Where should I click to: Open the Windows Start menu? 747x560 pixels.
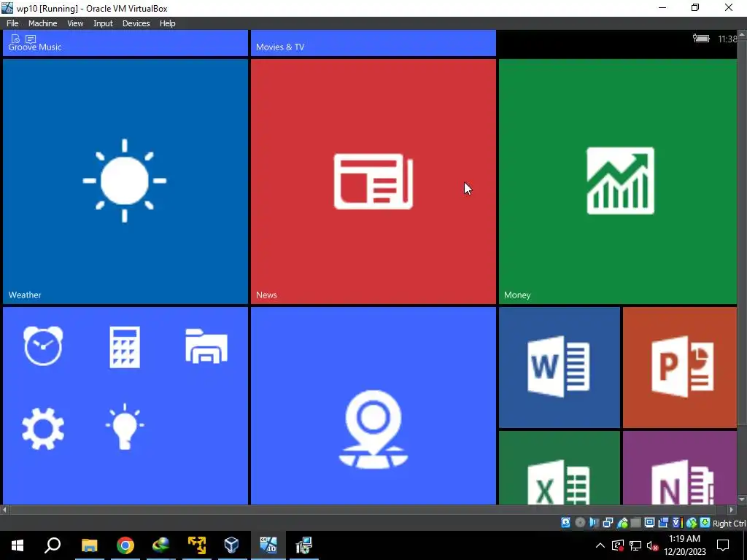pyautogui.click(x=18, y=545)
